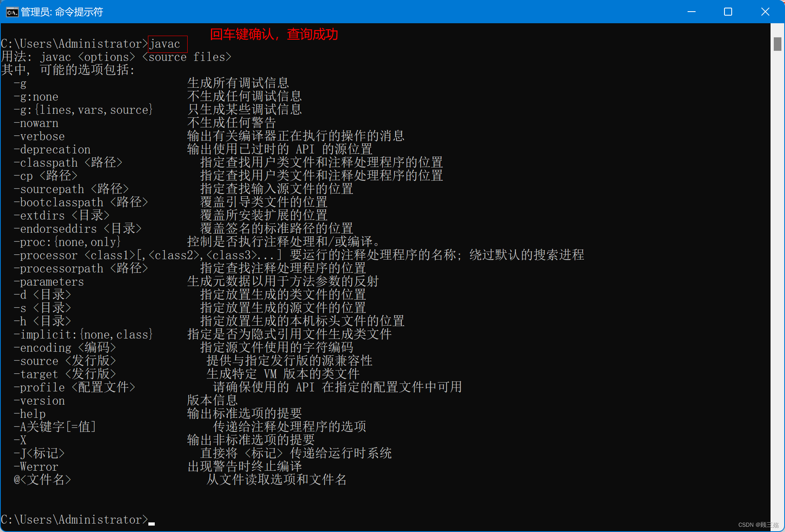Image resolution: width=785 pixels, height=532 pixels.
Task: Click the '-endorseddirs <目录>' option text
Action: point(77,229)
